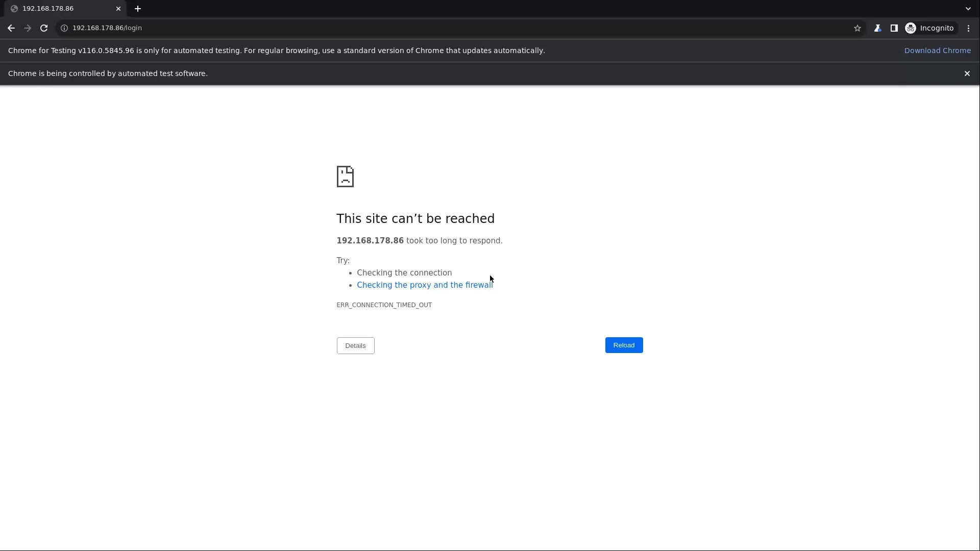This screenshot has width=980, height=551.
Task: Follow the checking proxy and firewall link
Action: pyautogui.click(x=424, y=285)
